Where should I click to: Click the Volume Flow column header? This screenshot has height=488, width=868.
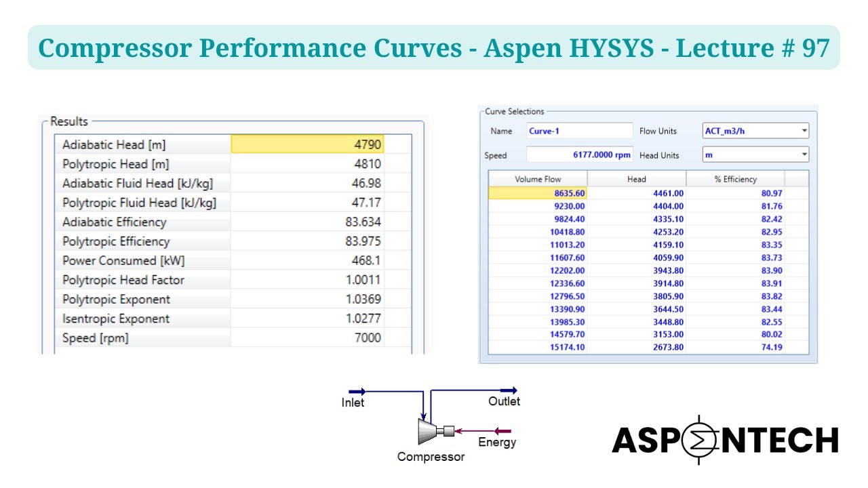[x=538, y=179]
